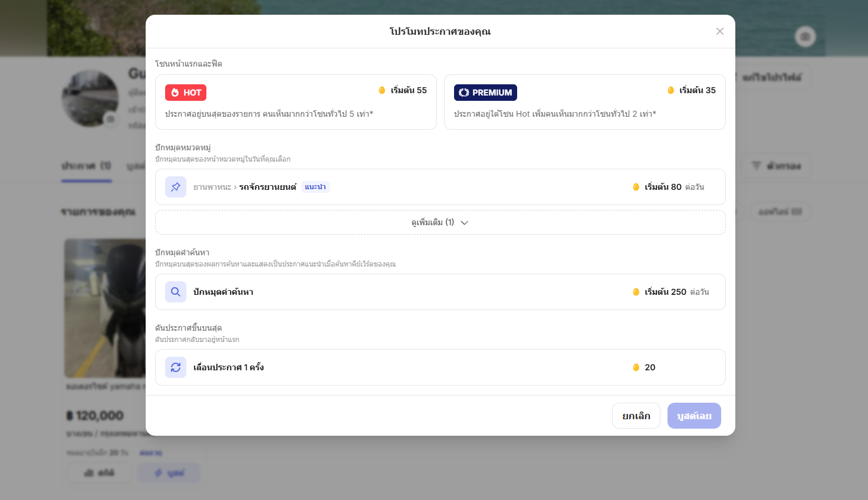868x500 pixels.
Task: Switch to the ประกาศ (1) tab
Action: 87,166
